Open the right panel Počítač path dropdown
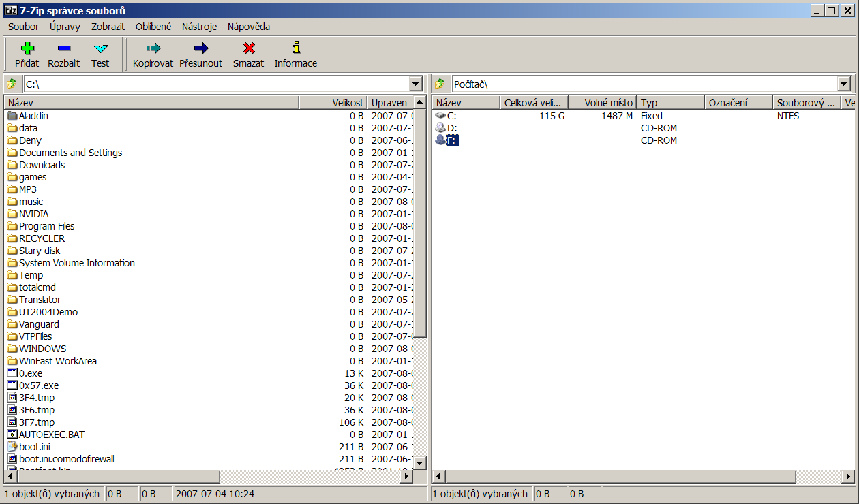859x504 pixels. [x=844, y=84]
